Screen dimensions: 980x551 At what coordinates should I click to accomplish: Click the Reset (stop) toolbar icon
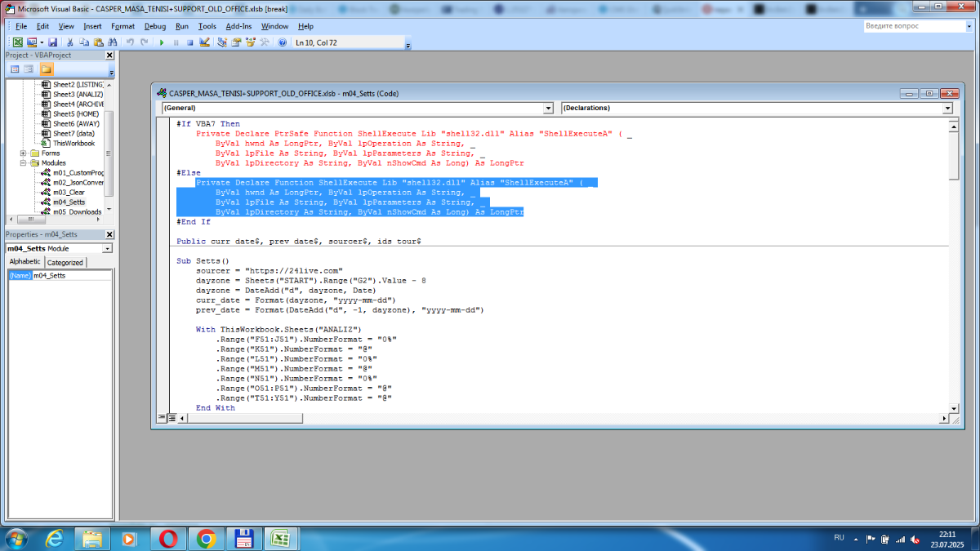pyautogui.click(x=189, y=42)
